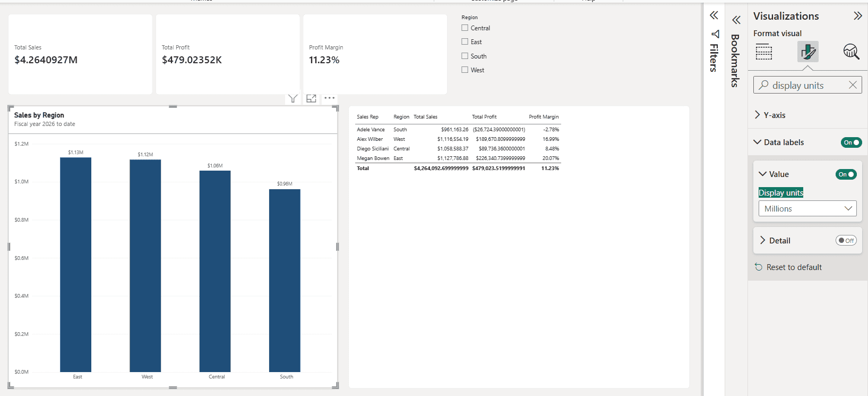
Task: Click the Megan Bowen table row name
Action: pos(373,158)
